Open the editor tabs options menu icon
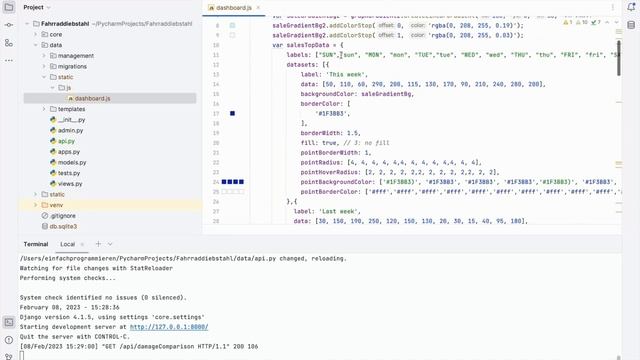 [x=613, y=7]
